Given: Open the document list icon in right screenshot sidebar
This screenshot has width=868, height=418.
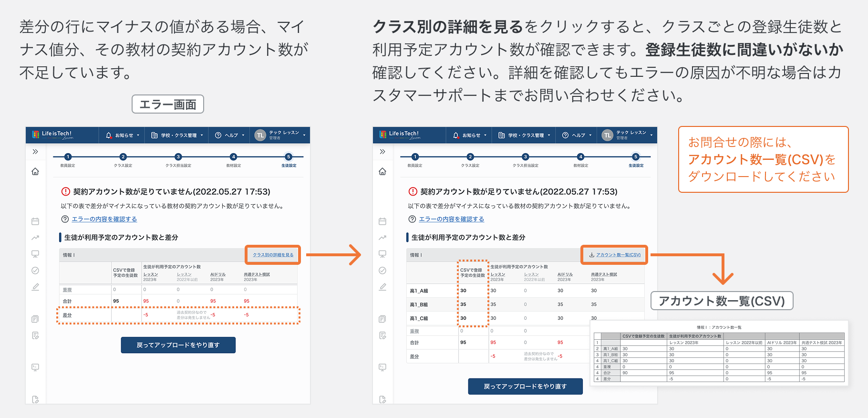Looking at the screenshot, I should coord(382,319).
